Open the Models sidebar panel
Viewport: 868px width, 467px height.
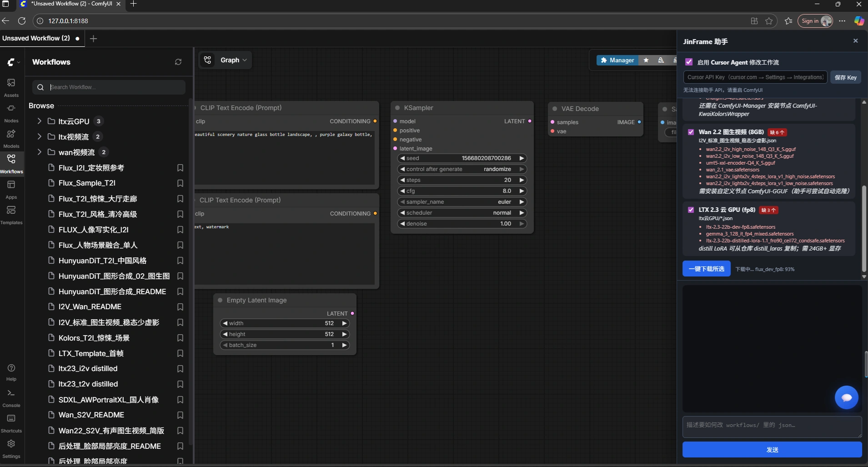[x=11, y=138]
